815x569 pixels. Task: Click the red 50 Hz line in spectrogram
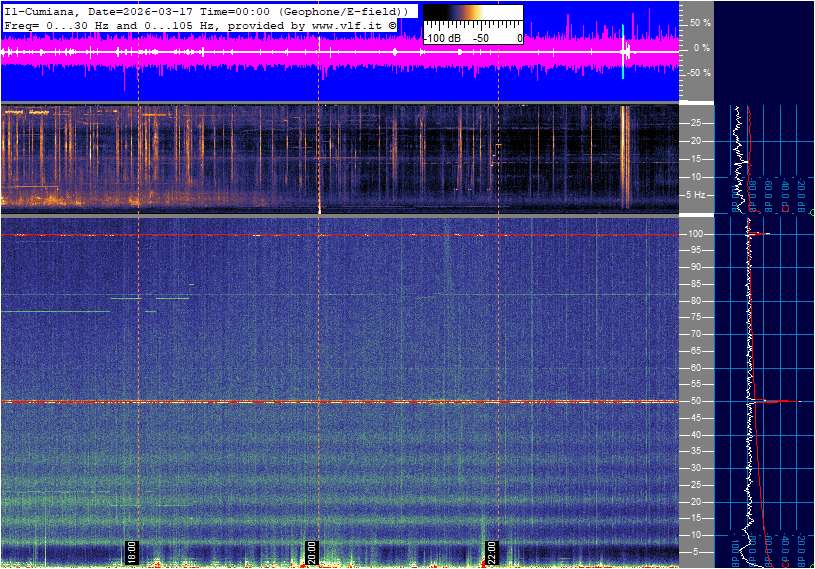pos(340,401)
